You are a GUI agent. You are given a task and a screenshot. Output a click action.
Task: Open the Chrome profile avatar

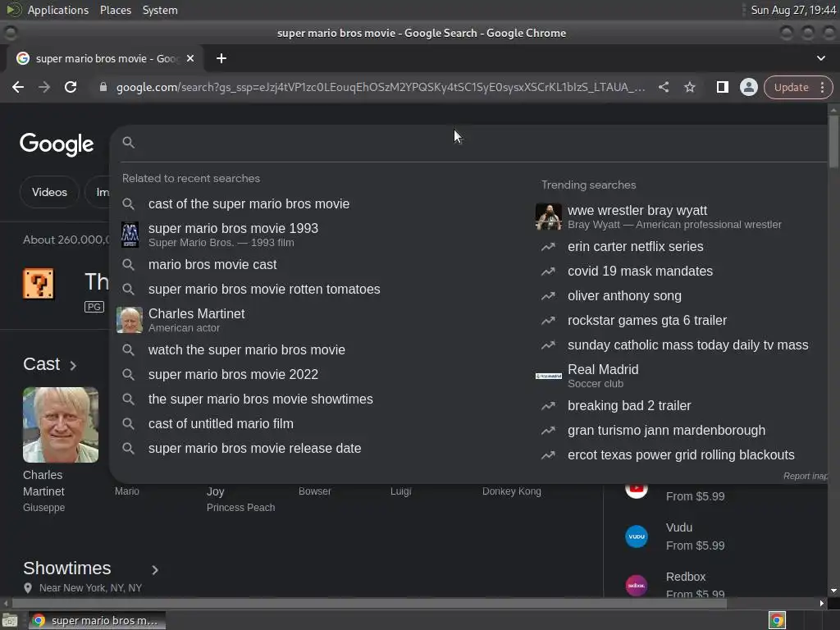(x=748, y=87)
